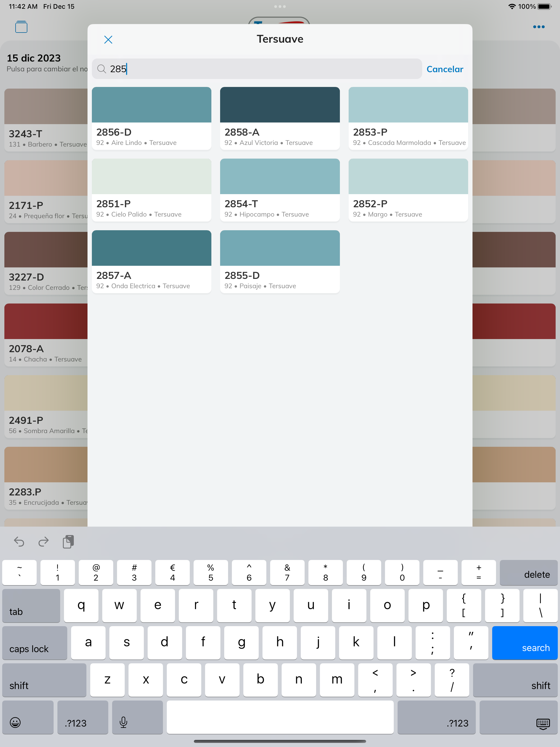Open the three-dot more options menu
560x747 pixels.
(539, 27)
